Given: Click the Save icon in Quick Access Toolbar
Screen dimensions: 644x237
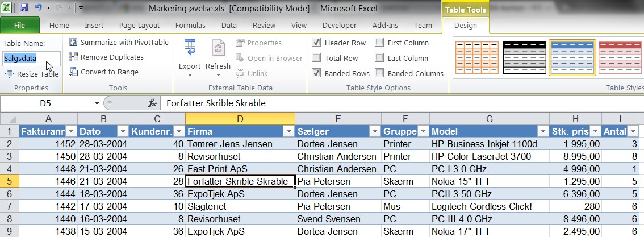Looking at the screenshot, I should pyautogui.click(x=24, y=9).
